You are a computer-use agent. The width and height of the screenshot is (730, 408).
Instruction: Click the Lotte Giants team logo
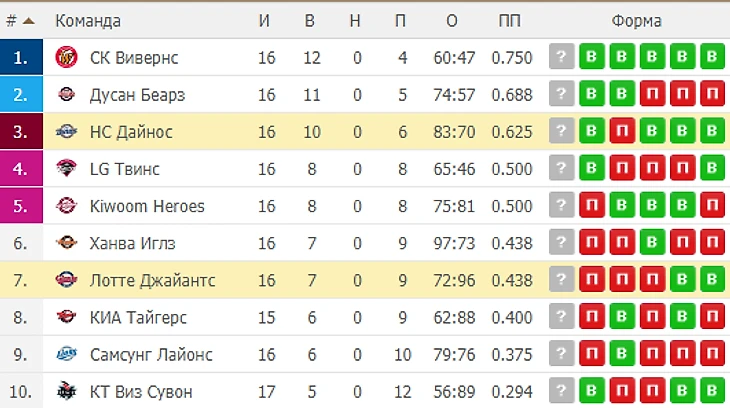[66, 280]
